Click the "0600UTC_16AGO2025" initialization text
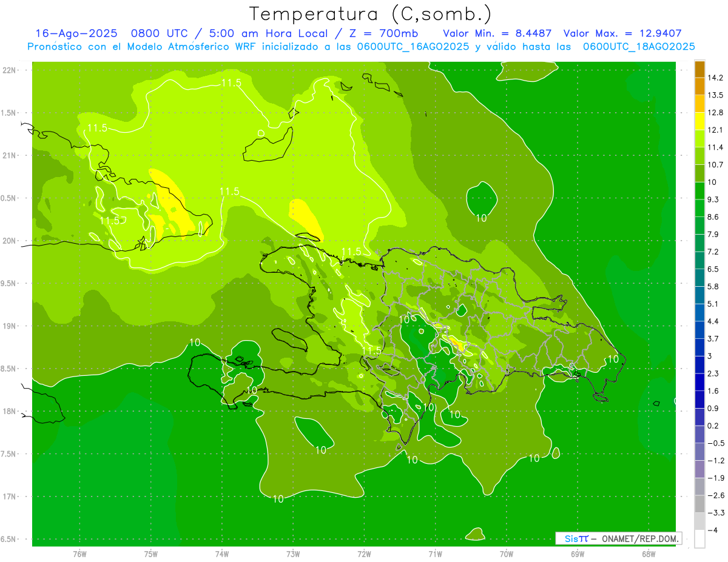Viewport: 728px width, 562px height. 413,46
